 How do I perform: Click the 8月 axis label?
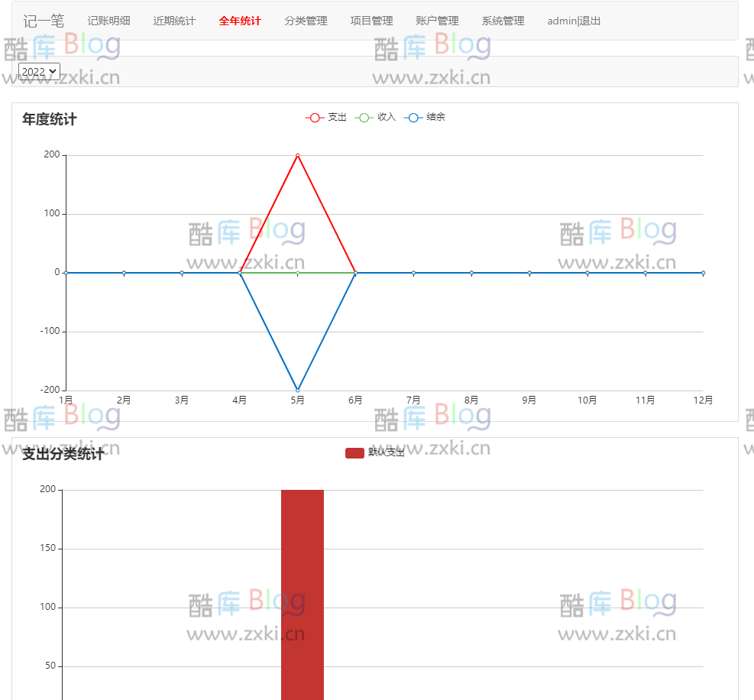point(471,400)
